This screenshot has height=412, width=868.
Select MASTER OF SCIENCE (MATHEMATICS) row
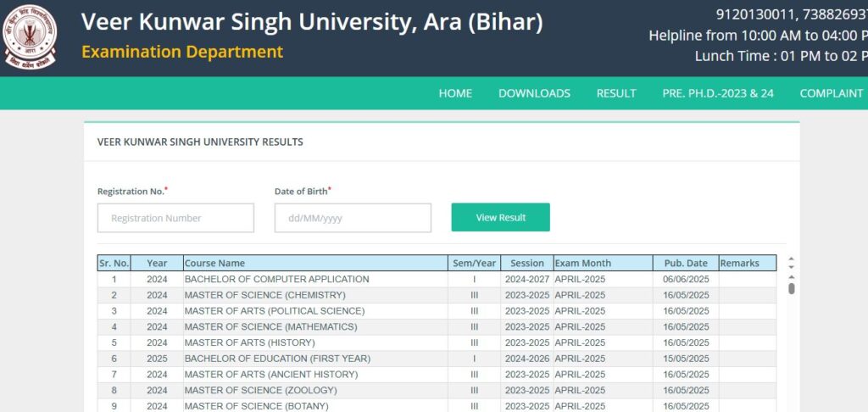437,326
